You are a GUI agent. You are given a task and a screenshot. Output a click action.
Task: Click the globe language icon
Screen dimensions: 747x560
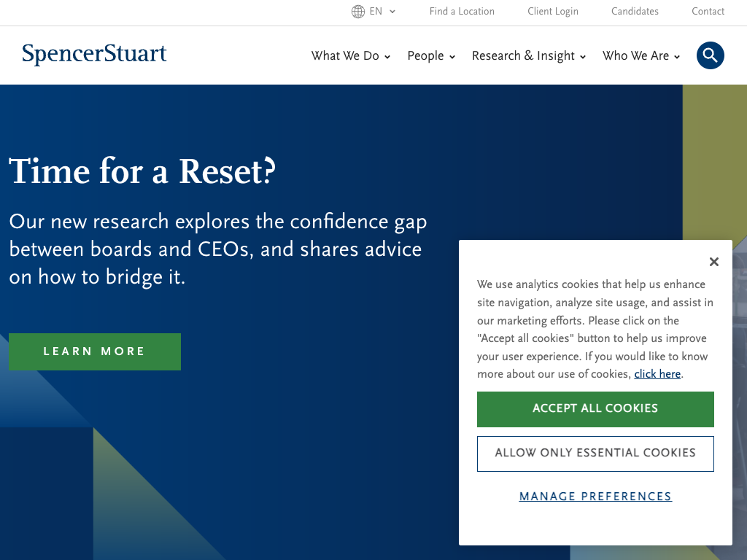click(358, 12)
